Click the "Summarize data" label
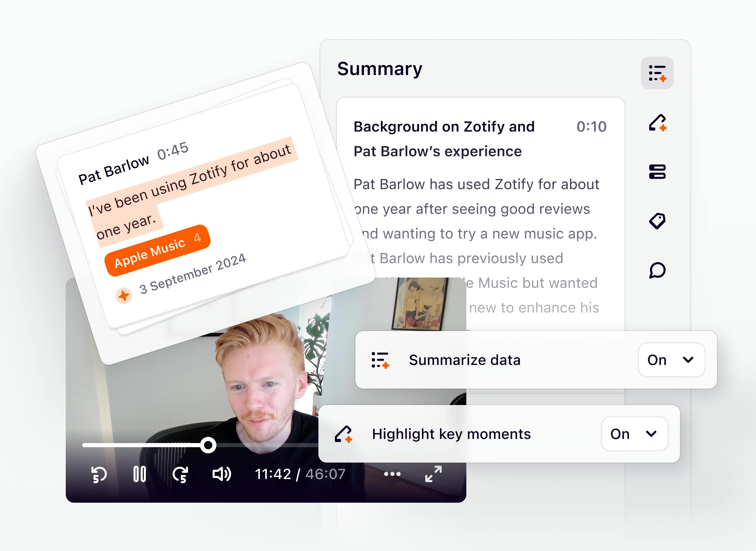Viewport: 756px width, 551px height. coord(465,360)
